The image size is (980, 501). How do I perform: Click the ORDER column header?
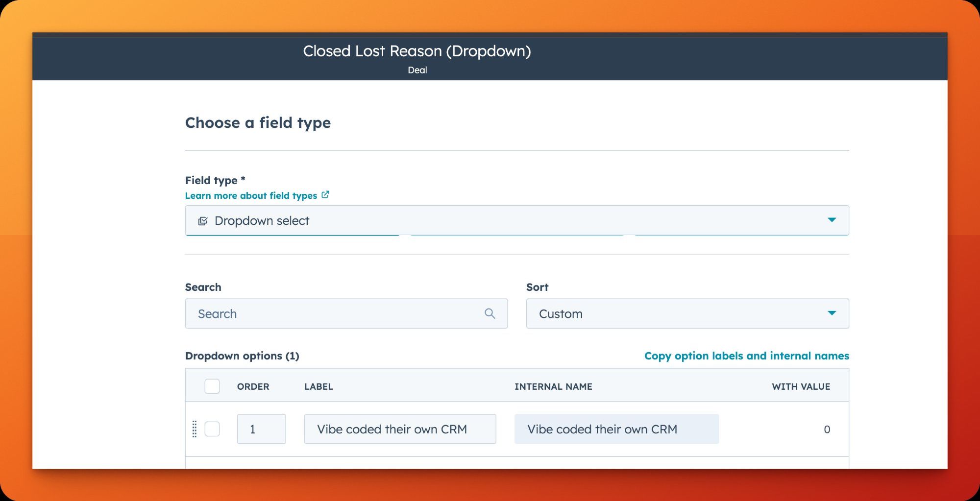253,386
